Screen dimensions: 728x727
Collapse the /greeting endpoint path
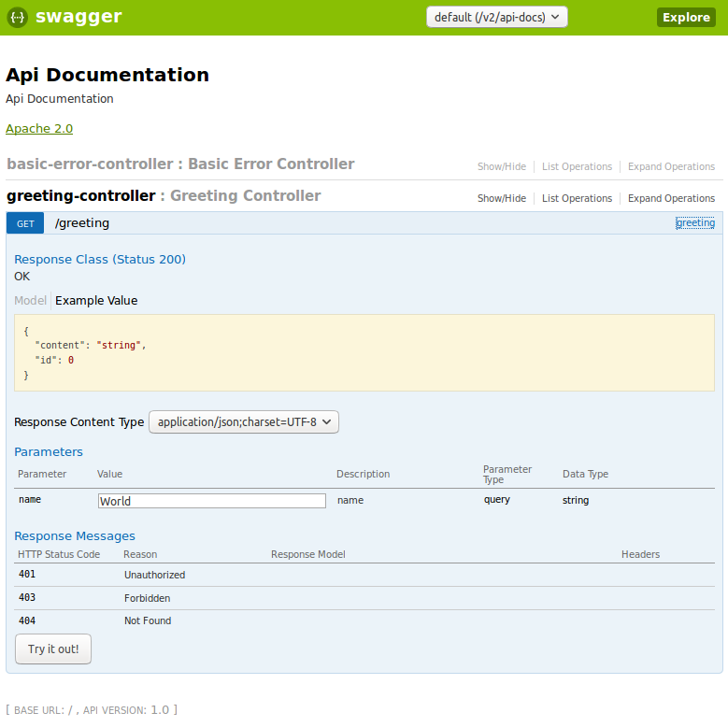coord(82,223)
